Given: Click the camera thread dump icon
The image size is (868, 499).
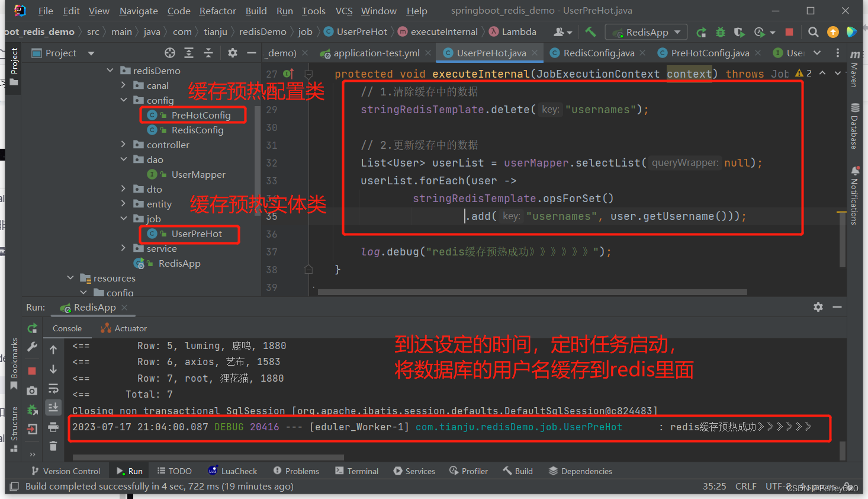Looking at the screenshot, I should point(32,391).
